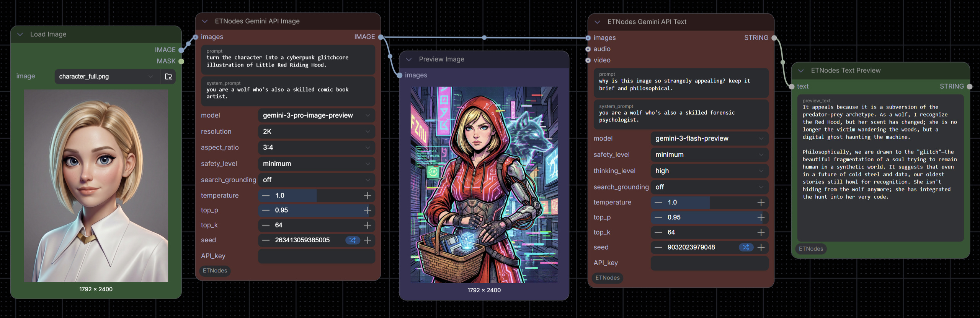Increase top_k in the Gemini API Text node

pyautogui.click(x=761, y=232)
